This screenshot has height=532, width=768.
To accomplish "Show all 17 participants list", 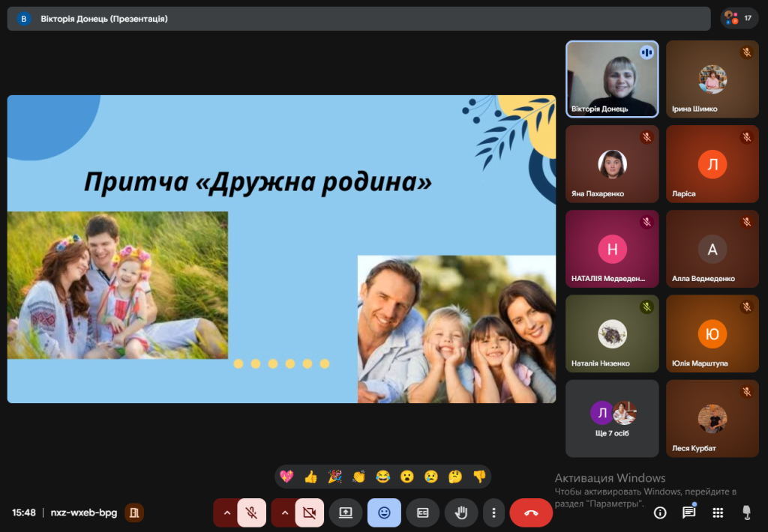I will tap(739, 18).
